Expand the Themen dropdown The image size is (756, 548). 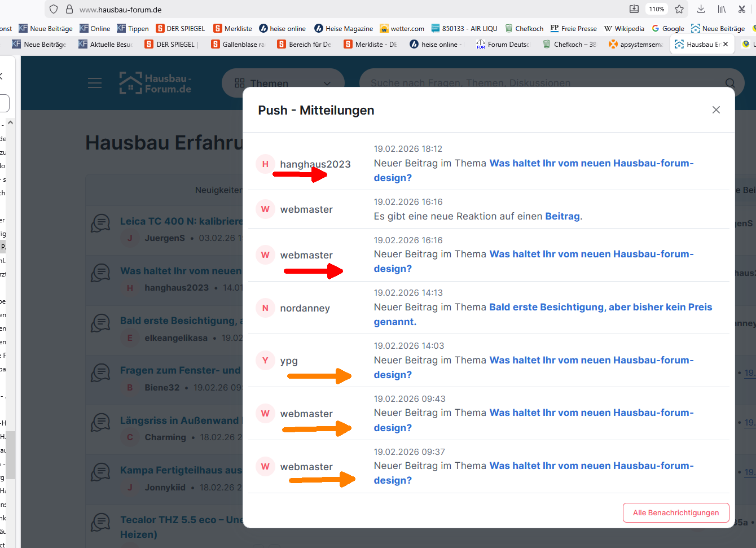[283, 83]
